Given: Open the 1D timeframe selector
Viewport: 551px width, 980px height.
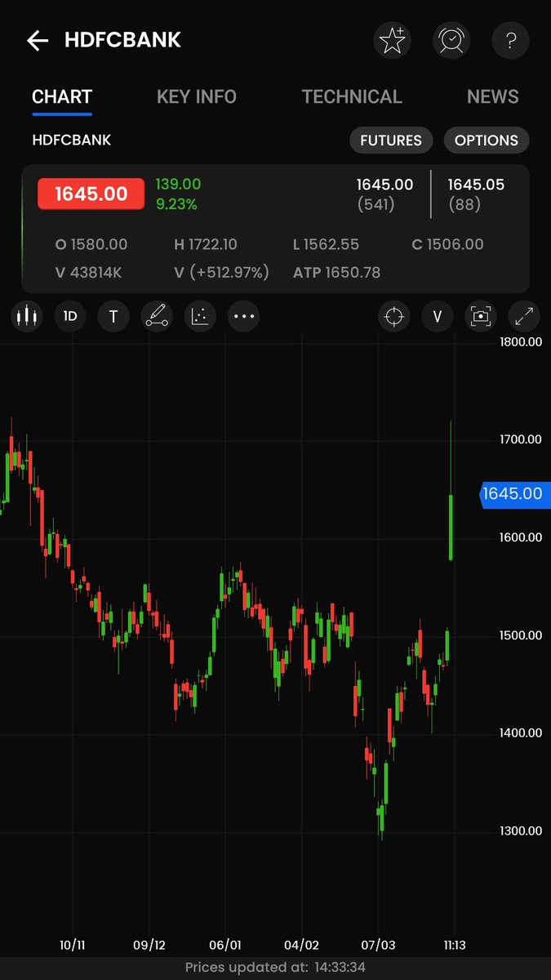Looking at the screenshot, I should point(70,316).
